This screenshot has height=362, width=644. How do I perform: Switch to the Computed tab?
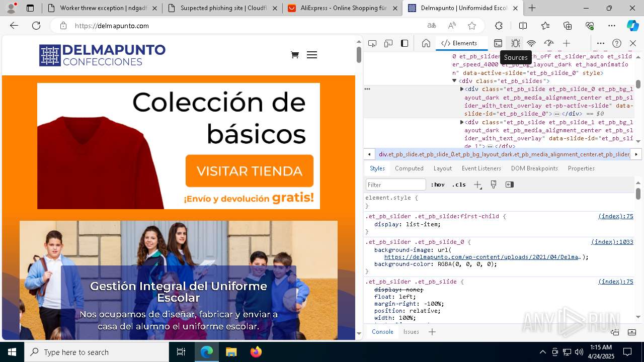409,168
